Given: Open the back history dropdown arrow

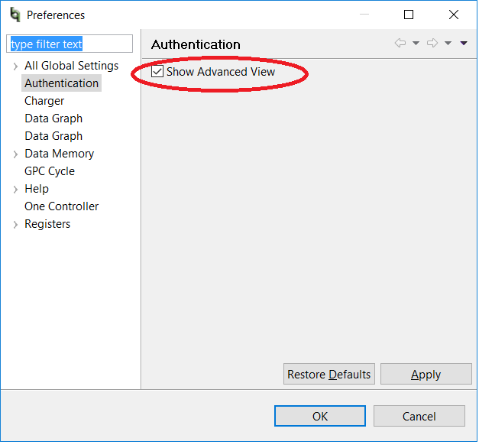Looking at the screenshot, I should [416, 44].
